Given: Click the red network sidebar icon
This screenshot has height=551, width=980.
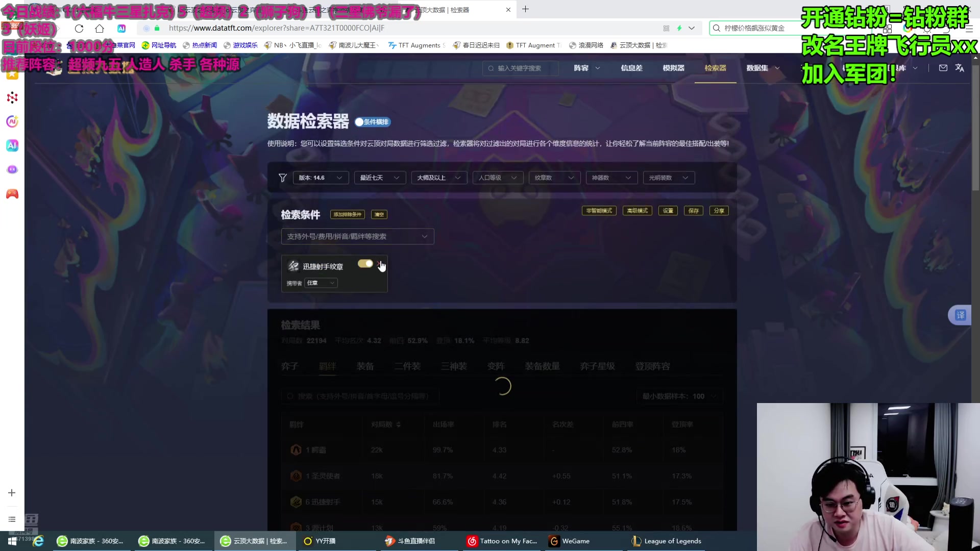Looking at the screenshot, I should pos(12,97).
